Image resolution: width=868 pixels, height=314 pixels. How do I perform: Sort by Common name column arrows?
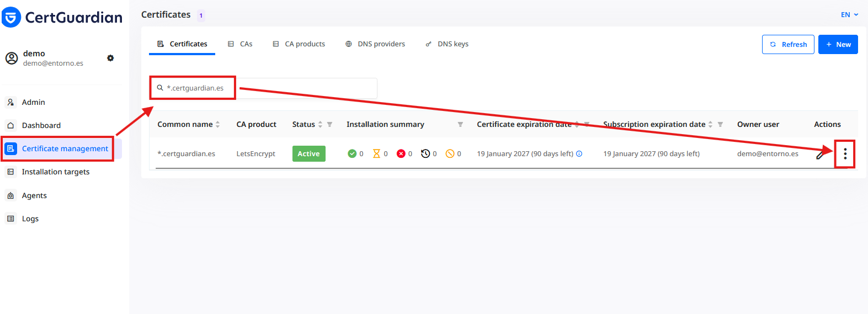tap(217, 124)
